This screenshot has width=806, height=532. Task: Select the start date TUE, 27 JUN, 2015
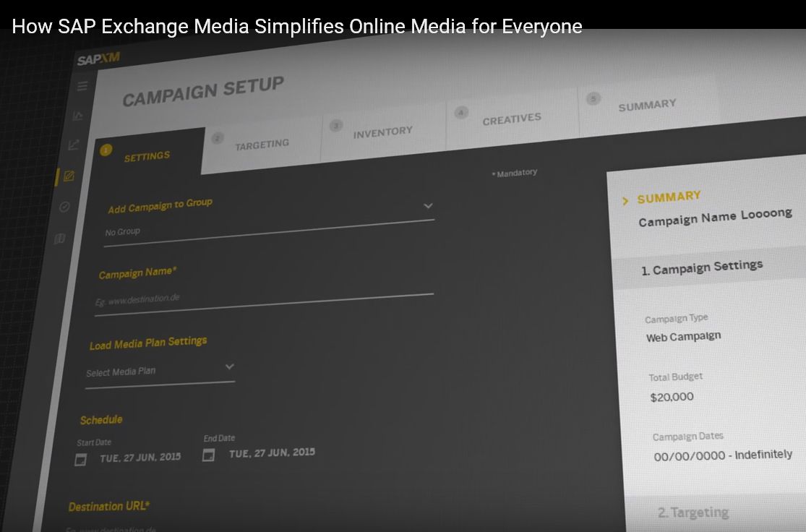click(x=140, y=458)
